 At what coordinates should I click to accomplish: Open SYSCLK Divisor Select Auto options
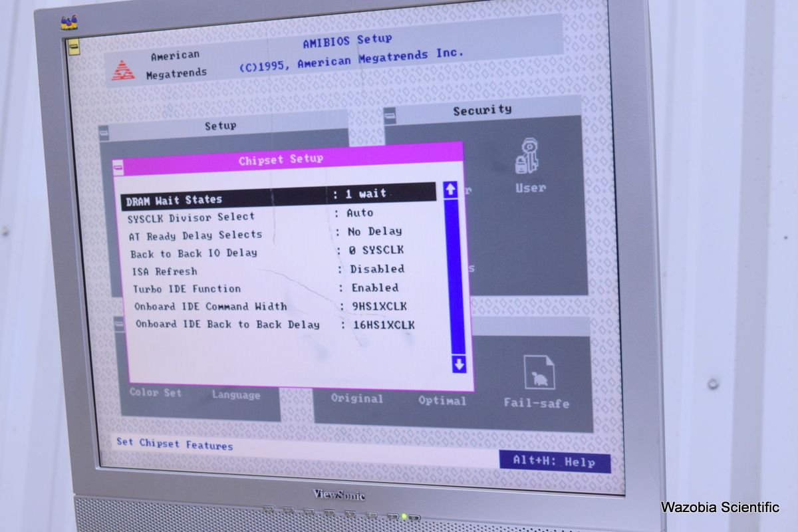(x=360, y=213)
